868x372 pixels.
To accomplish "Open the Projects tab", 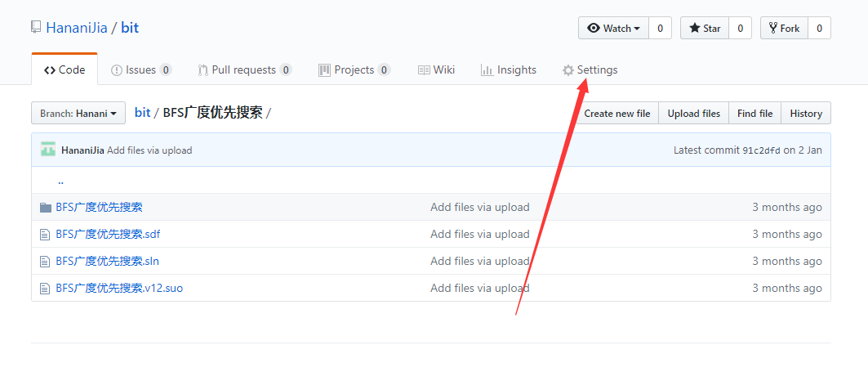I will (354, 69).
